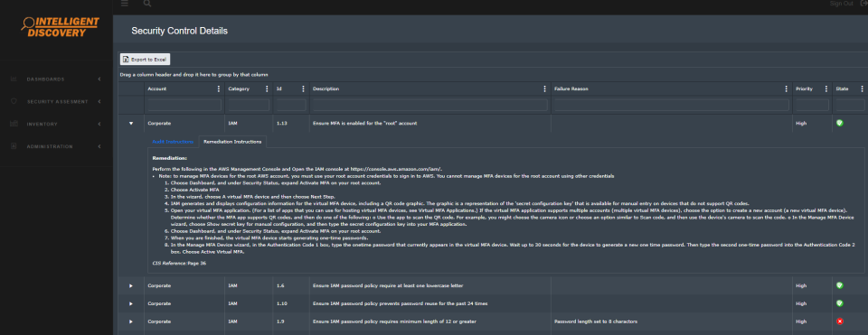Viewport: 868px width, 335px height.
Task: Click the search magnifier icon in top bar
Action: [146, 4]
